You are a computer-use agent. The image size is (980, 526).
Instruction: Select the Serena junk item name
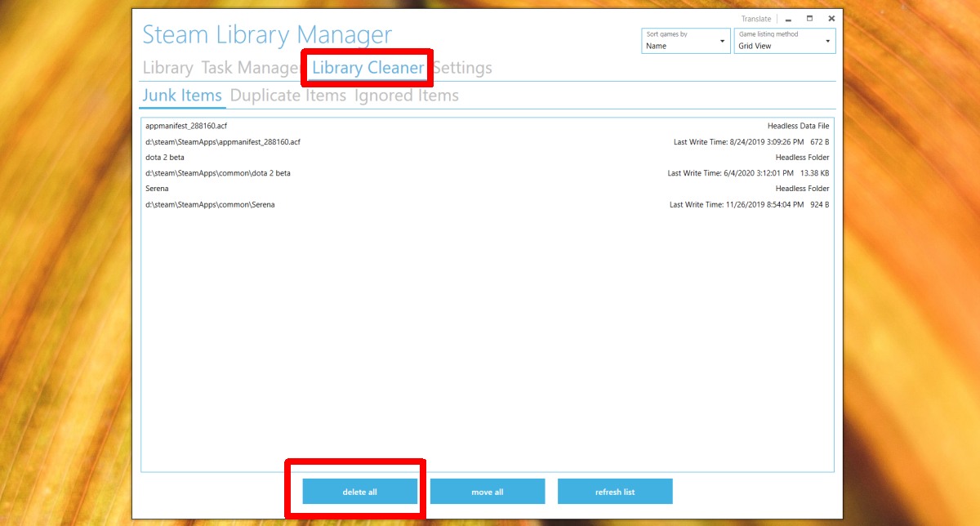pyautogui.click(x=157, y=189)
